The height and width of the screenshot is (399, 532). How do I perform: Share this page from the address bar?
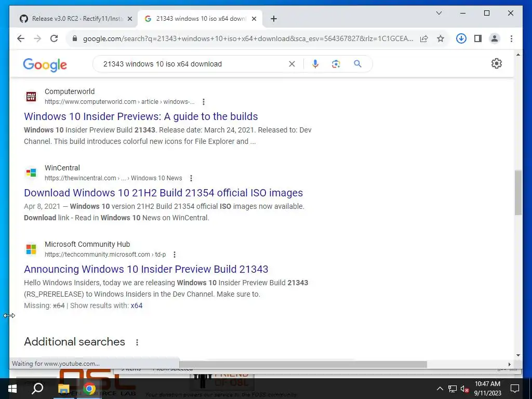click(x=424, y=38)
